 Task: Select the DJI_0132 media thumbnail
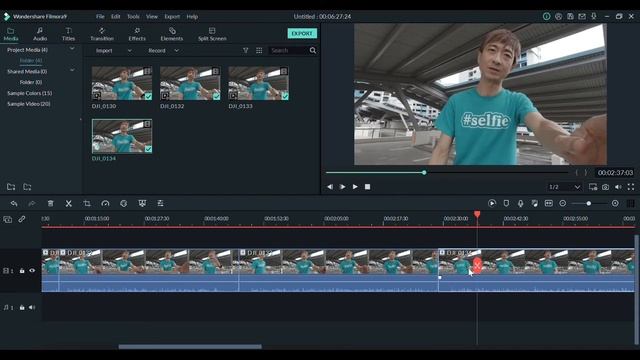coord(190,83)
